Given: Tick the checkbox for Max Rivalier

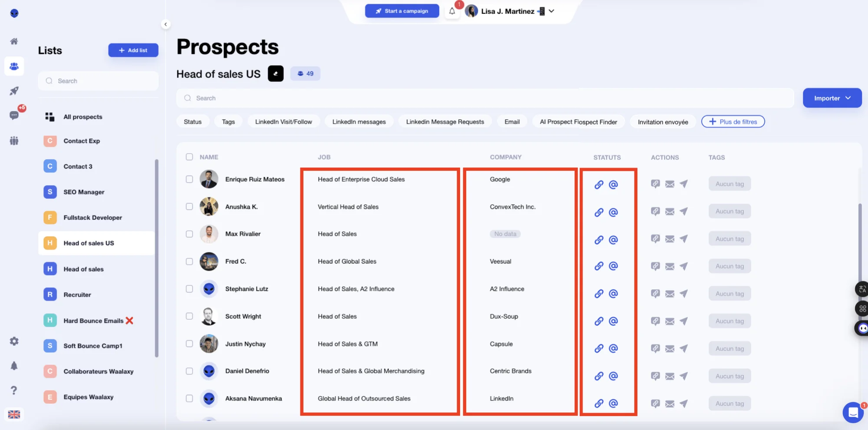Looking at the screenshot, I should tap(189, 234).
